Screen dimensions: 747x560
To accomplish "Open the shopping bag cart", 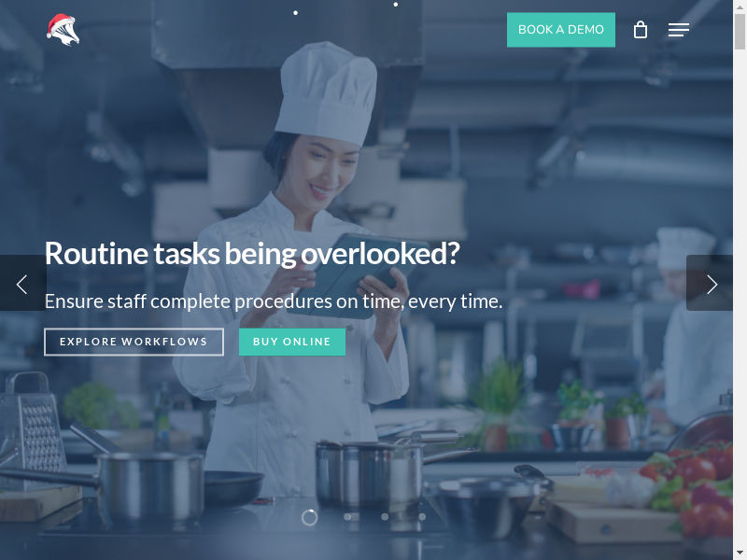I will (641, 30).
